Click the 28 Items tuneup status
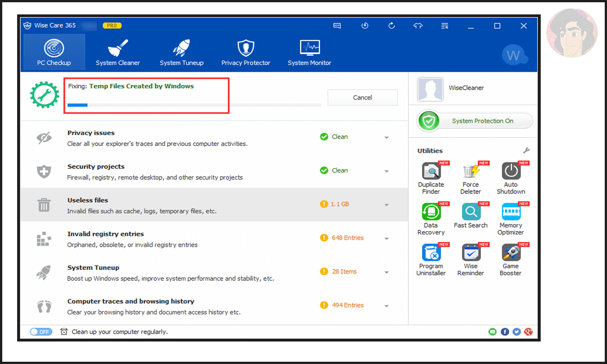 tap(338, 271)
